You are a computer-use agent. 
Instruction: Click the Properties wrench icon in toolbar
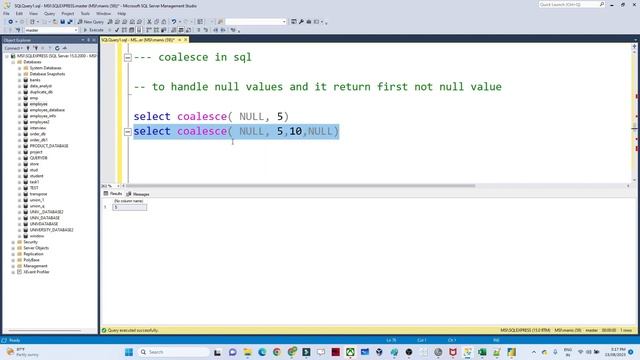tap(301, 22)
